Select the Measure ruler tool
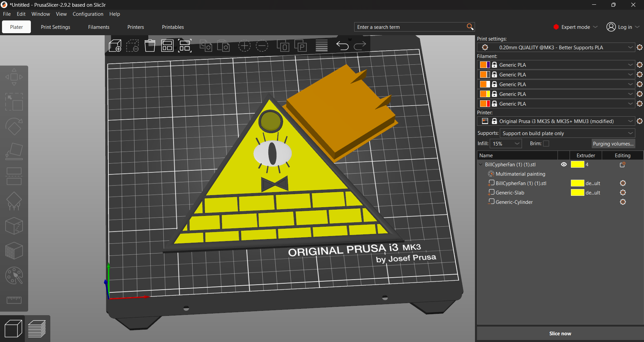 point(14,300)
